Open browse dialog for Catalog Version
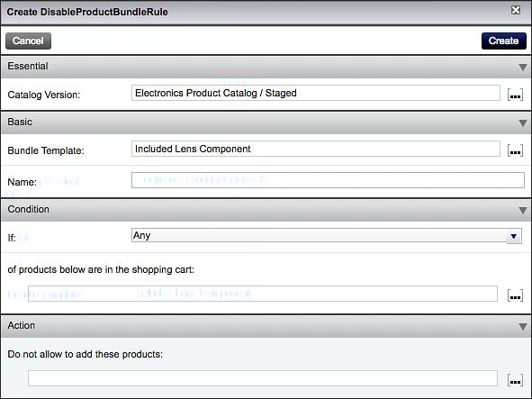The height and width of the screenshot is (399, 532). tap(515, 95)
